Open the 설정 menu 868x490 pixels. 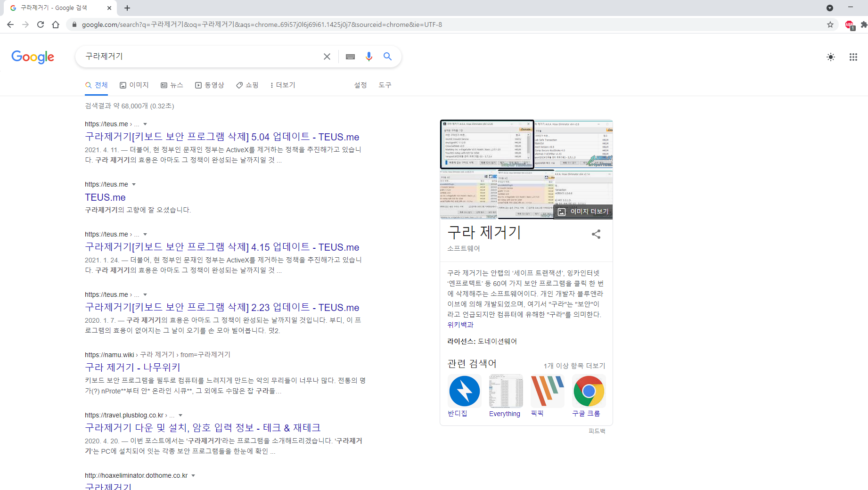[360, 85]
